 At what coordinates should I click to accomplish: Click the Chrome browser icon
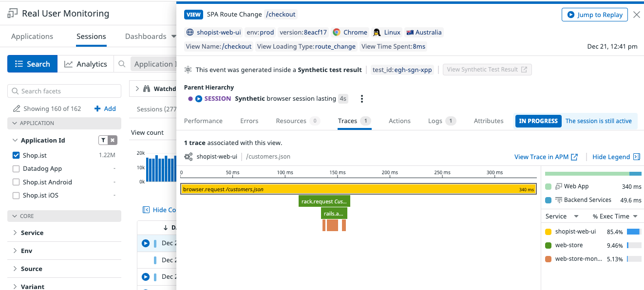336,33
